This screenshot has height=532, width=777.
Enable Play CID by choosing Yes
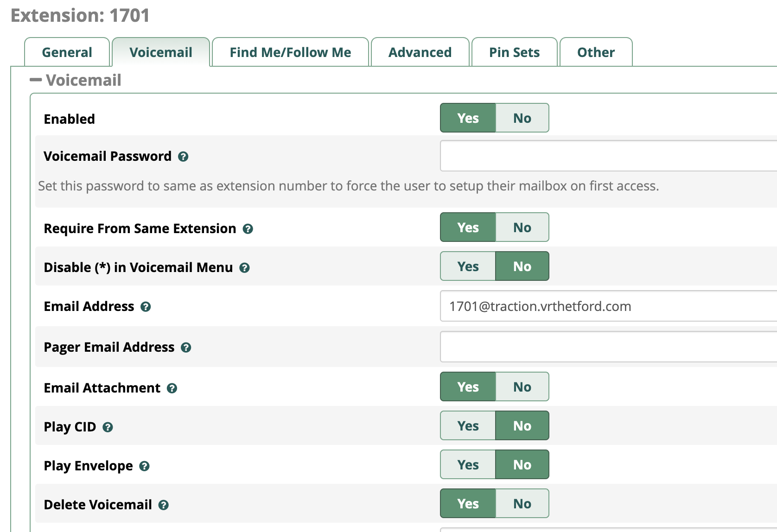pyautogui.click(x=468, y=426)
